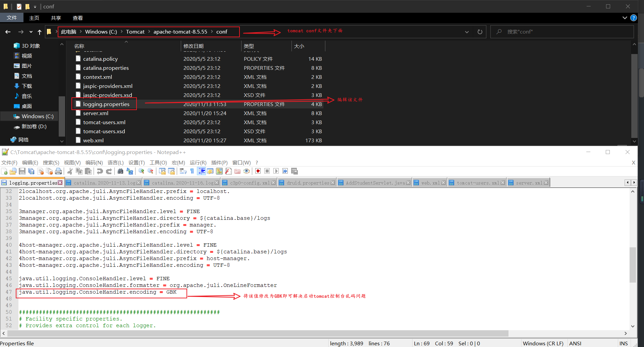Viewport: 644px width, 347px height.
Task: Click the Zoom In magnifier icon
Action: (x=141, y=171)
